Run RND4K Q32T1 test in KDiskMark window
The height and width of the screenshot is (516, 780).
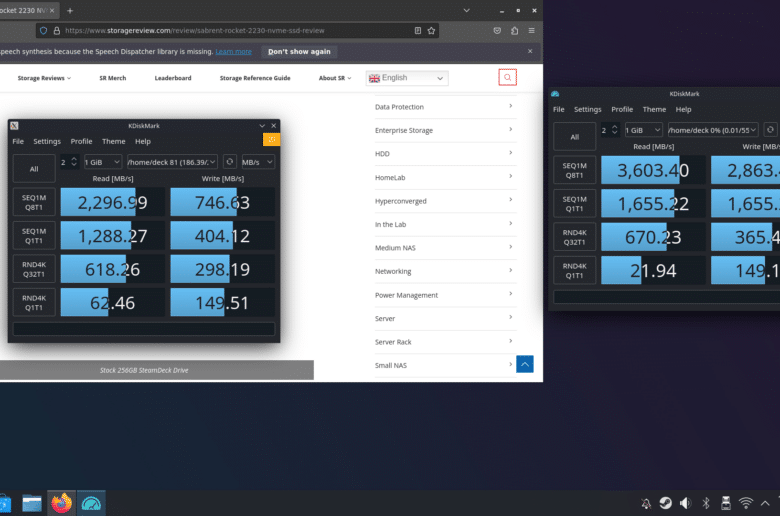[x=575, y=237]
